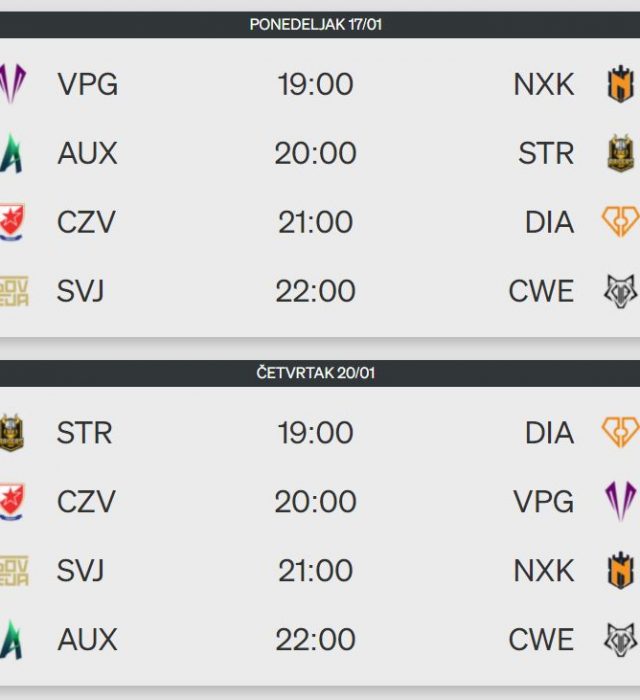Click the CZV crest in Thursday's 20:00 match
This screenshot has height=700, width=640.
coord(13,501)
